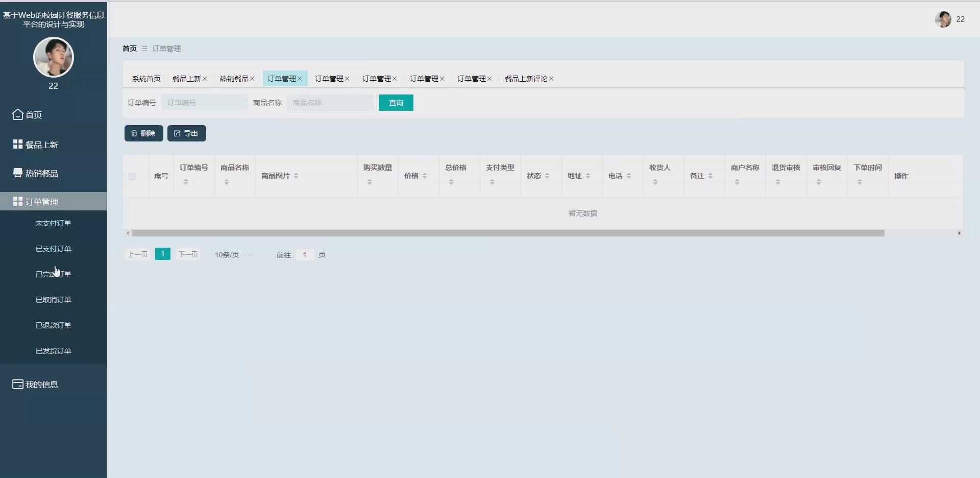The width and height of the screenshot is (980, 478).
Task: Switch to the 热销餐品 tab
Action: pyautogui.click(x=234, y=78)
